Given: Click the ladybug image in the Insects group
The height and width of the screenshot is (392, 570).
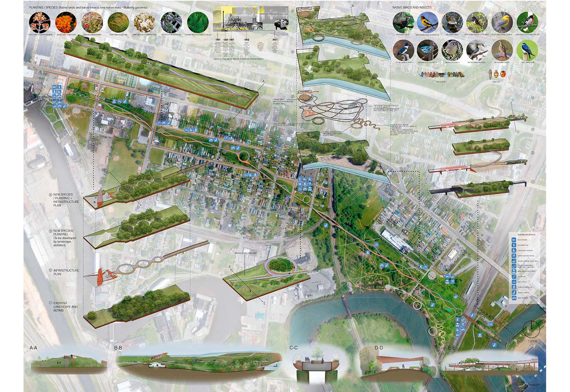Looking at the screenshot, I should tap(503, 74).
